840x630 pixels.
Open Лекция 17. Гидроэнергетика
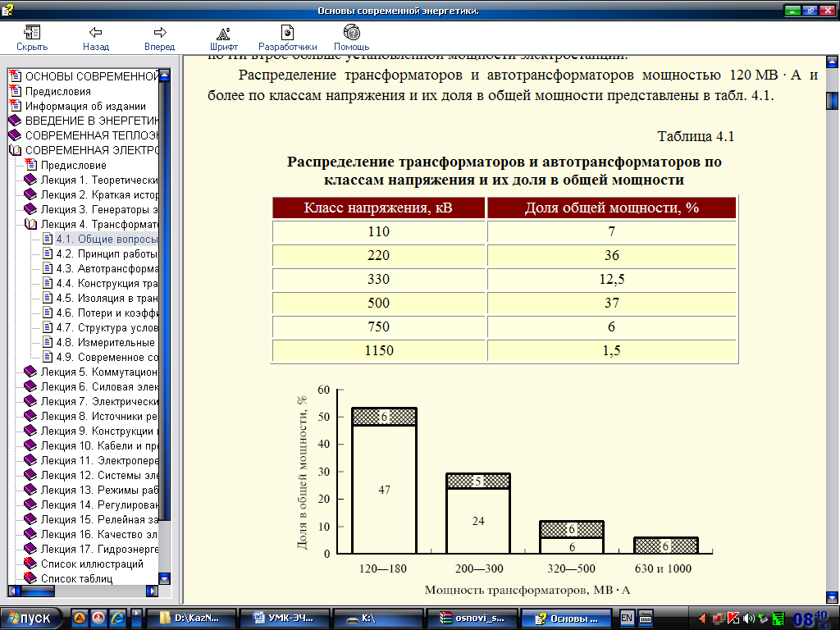coord(99,549)
